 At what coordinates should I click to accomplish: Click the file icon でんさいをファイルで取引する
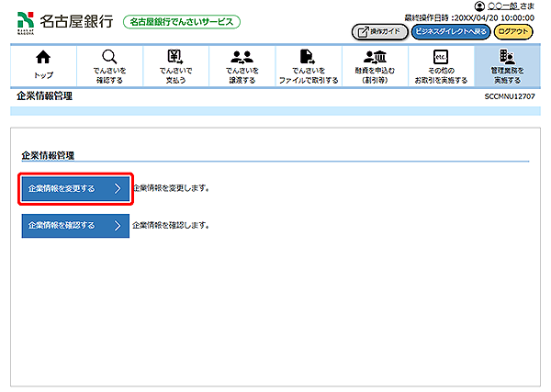(x=308, y=58)
